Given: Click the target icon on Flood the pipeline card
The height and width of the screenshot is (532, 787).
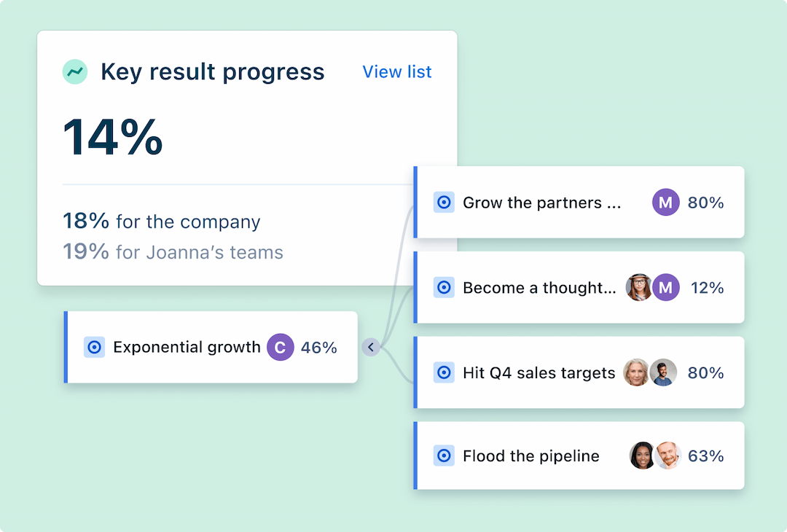Looking at the screenshot, I should (444, 455).
